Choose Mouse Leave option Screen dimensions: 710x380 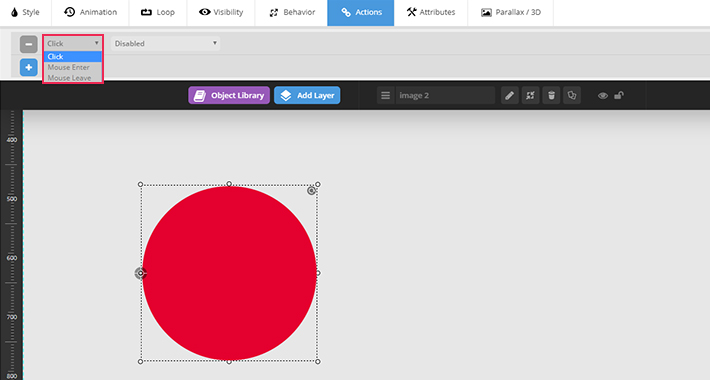point(72,77)
